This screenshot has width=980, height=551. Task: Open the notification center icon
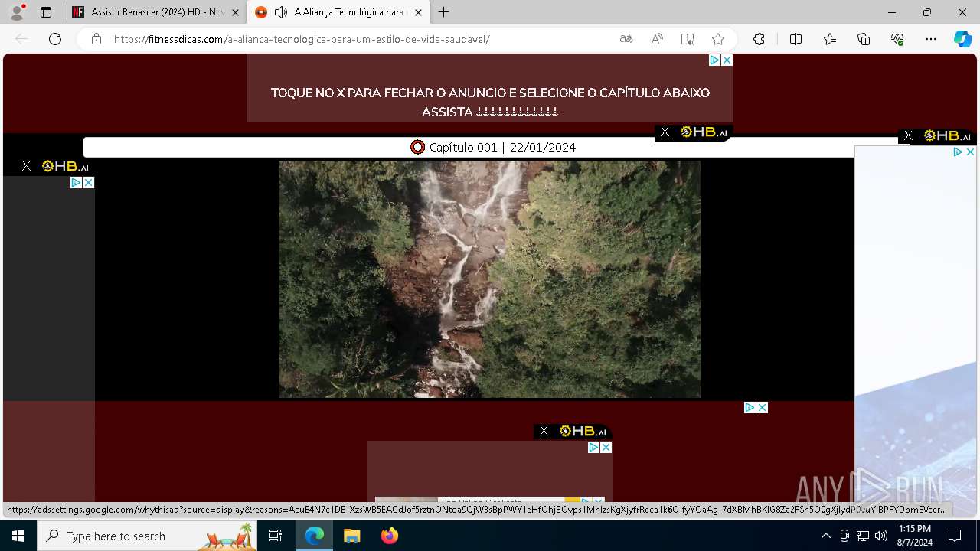click(x=955, y=536)
